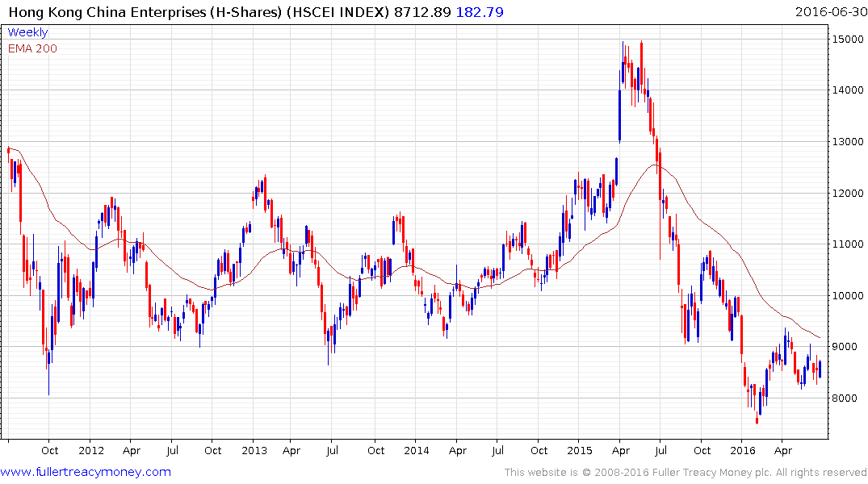
Task: Open the www.fullertreacymoney.com link
Action: click(86, 472)
